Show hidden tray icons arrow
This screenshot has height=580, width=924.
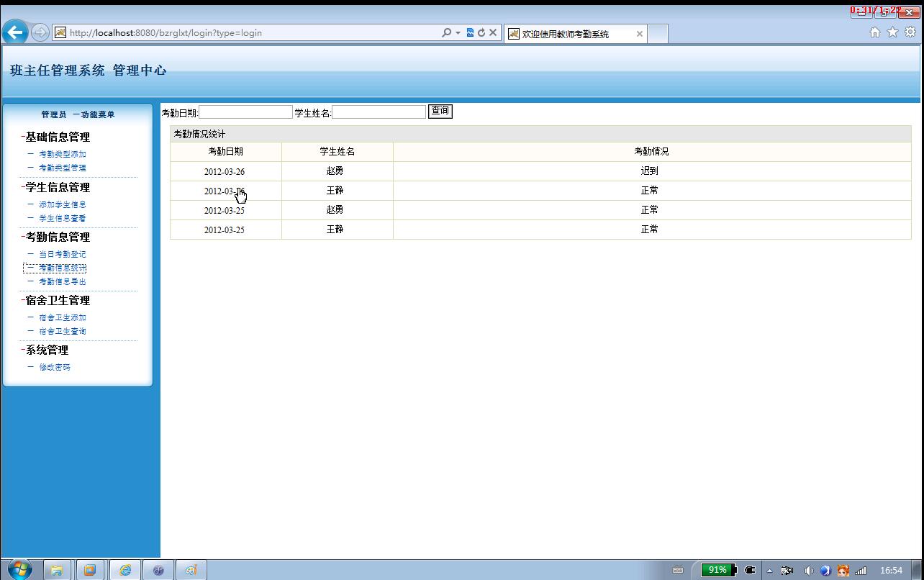coord(769,571)
